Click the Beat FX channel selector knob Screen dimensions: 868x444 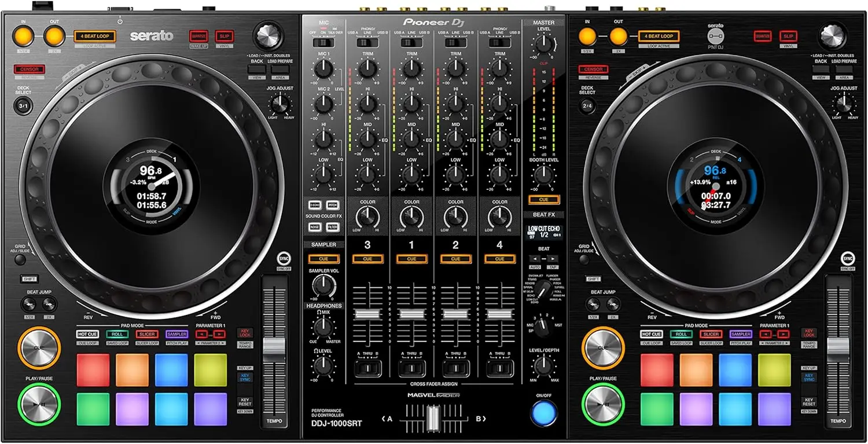pos(543,326)
